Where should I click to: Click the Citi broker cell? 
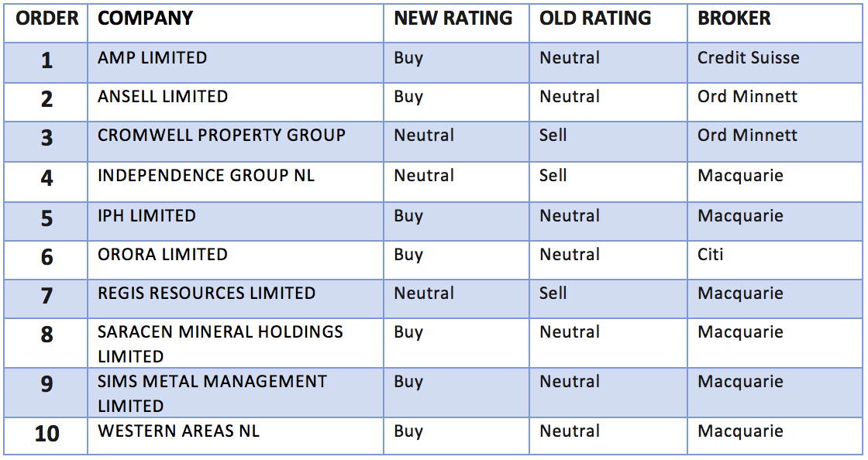(x=710, y=255)
